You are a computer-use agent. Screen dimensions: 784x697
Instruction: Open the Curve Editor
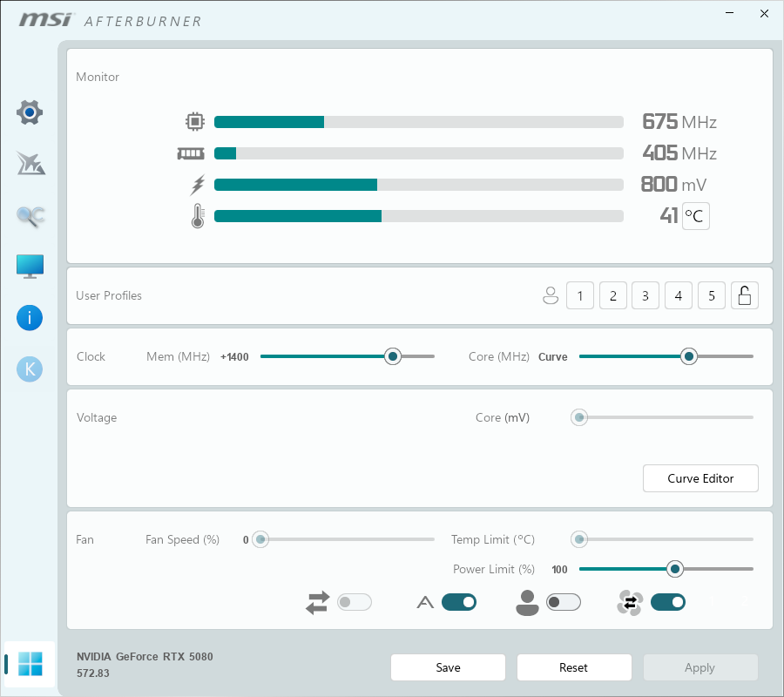(700, 478)
